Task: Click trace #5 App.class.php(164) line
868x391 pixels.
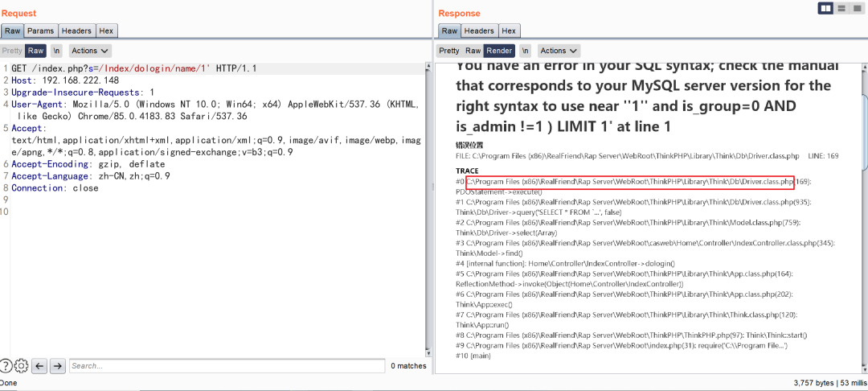Action: coord(624,274)
